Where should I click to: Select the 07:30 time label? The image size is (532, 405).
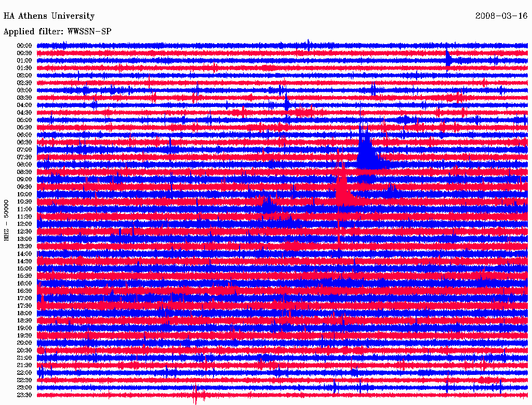click(x=24, y=157)
